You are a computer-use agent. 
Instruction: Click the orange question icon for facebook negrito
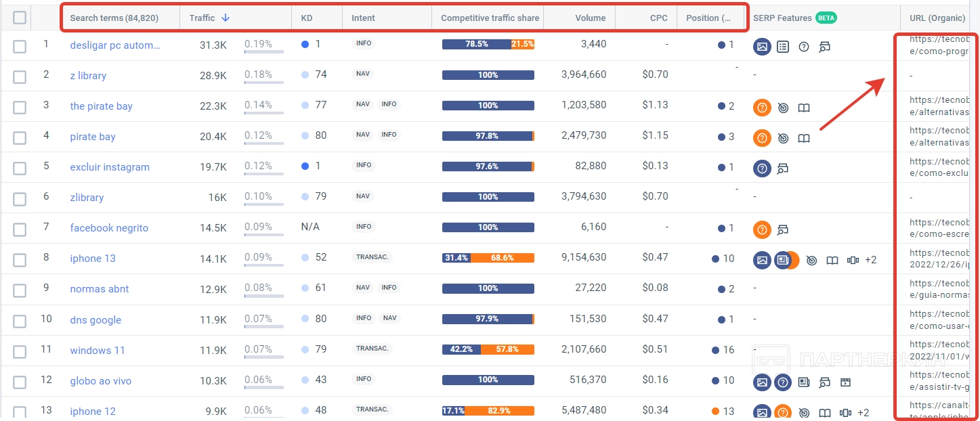tap(762, 230)
